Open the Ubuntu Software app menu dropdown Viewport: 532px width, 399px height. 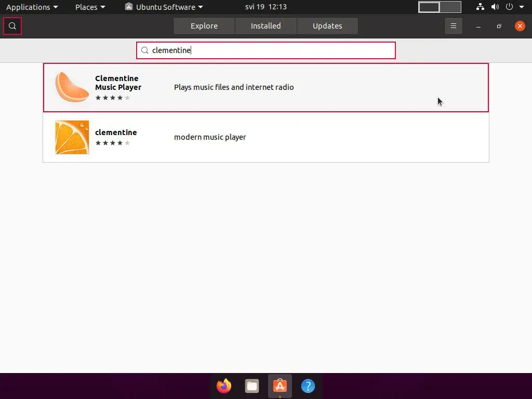pos(164,7)
